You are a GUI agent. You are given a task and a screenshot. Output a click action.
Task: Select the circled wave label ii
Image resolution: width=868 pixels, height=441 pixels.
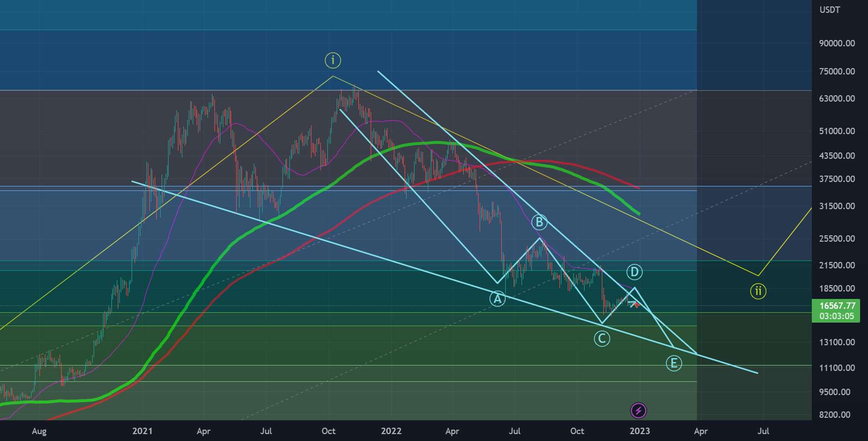(758, 291)
